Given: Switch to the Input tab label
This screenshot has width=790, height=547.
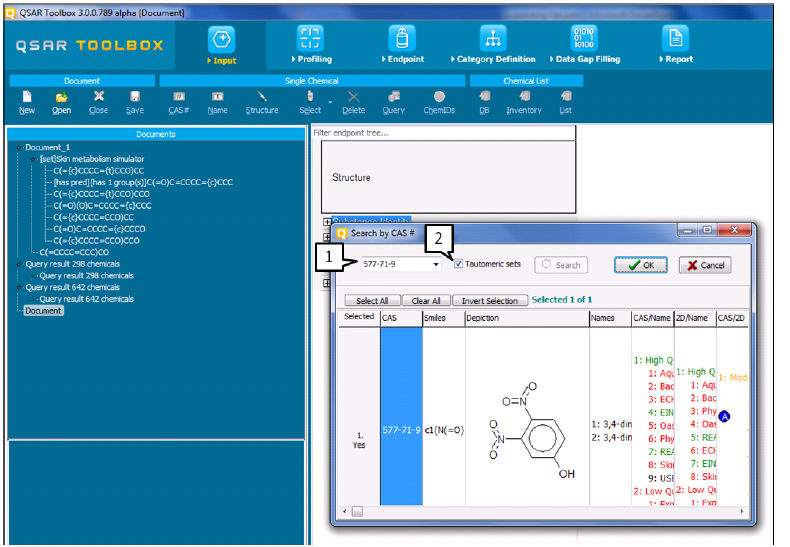Looking at the screenshot, I should coord(224,60).
